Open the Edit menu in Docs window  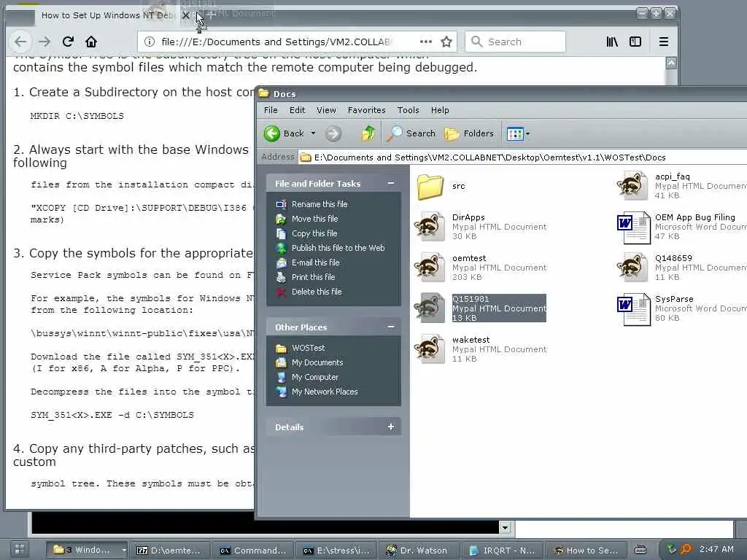[x=298, y=110]
